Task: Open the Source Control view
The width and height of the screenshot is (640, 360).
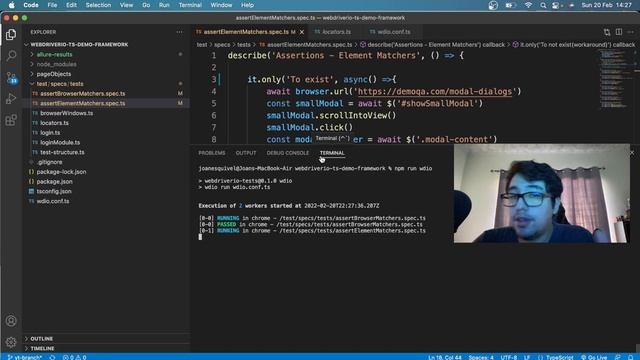Action: pos(11,77)
